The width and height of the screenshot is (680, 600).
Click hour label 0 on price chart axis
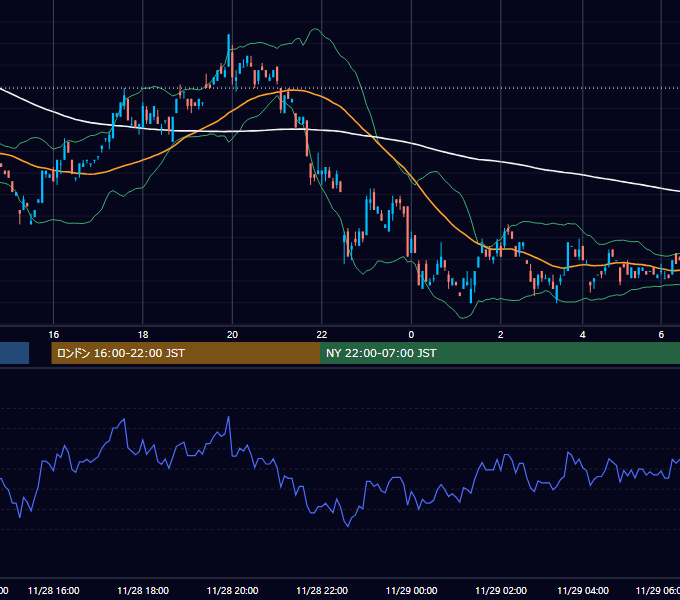coord(411,334)
